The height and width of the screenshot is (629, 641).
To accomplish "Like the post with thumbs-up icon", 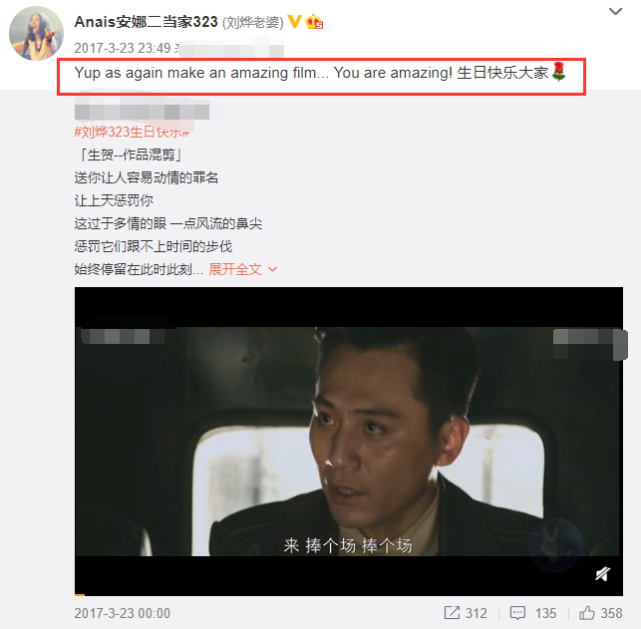I will (x=587, y=613).
